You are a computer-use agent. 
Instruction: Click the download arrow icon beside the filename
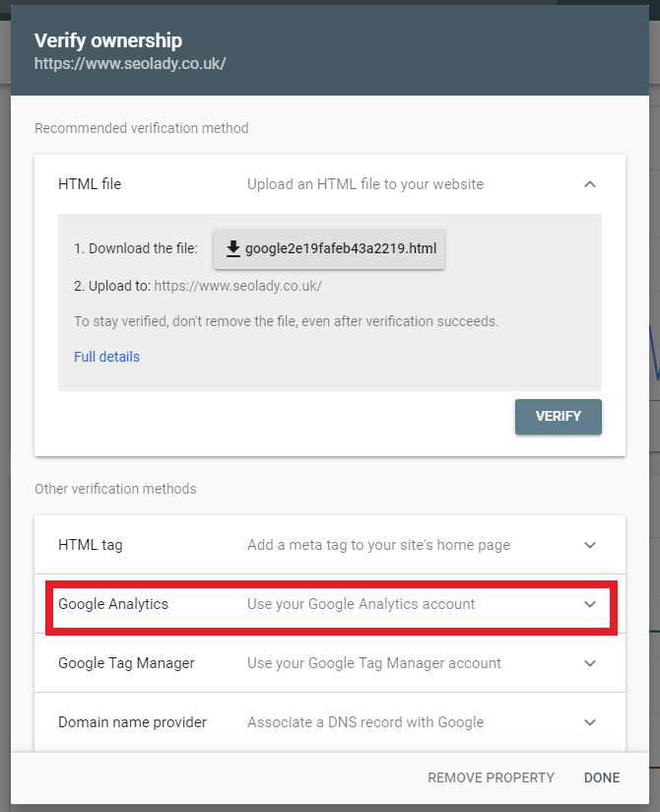233,249
